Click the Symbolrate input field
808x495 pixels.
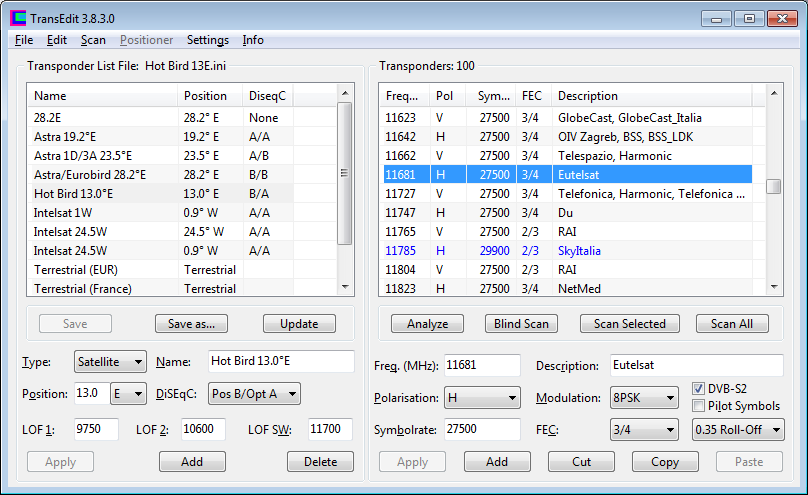pos(481,429)
